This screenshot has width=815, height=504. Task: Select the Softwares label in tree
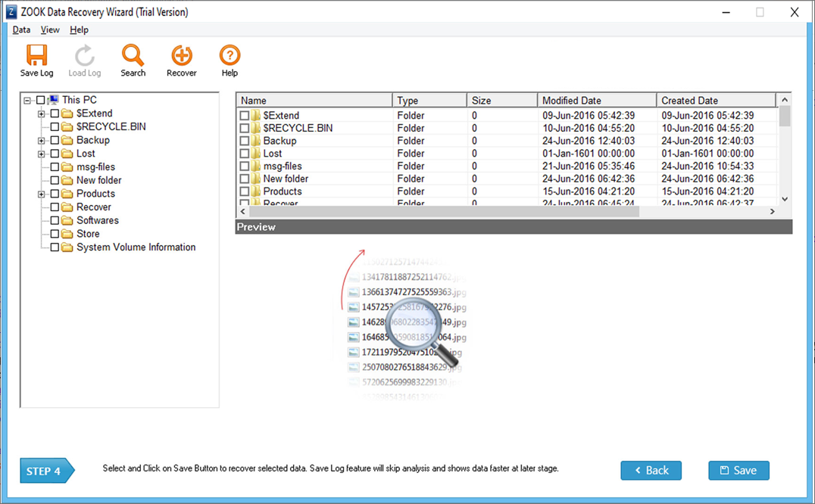97,221
